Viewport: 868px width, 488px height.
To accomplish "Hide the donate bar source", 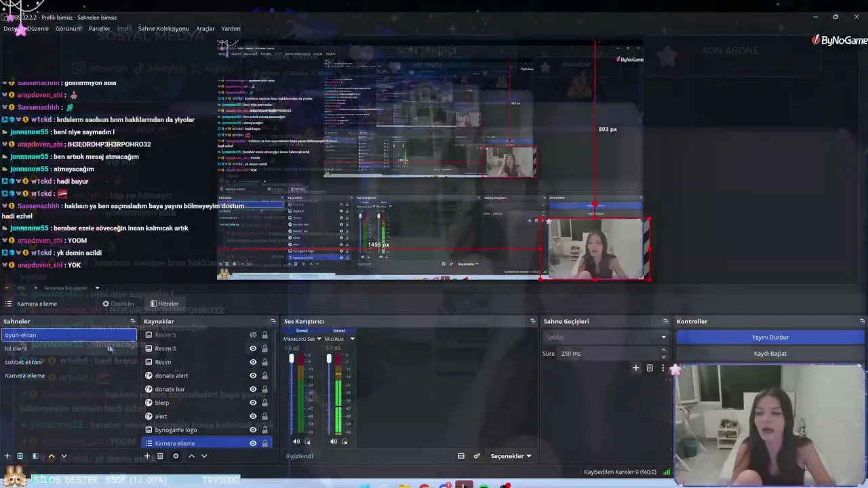I will pyautogui.click(x=253, y=389).
